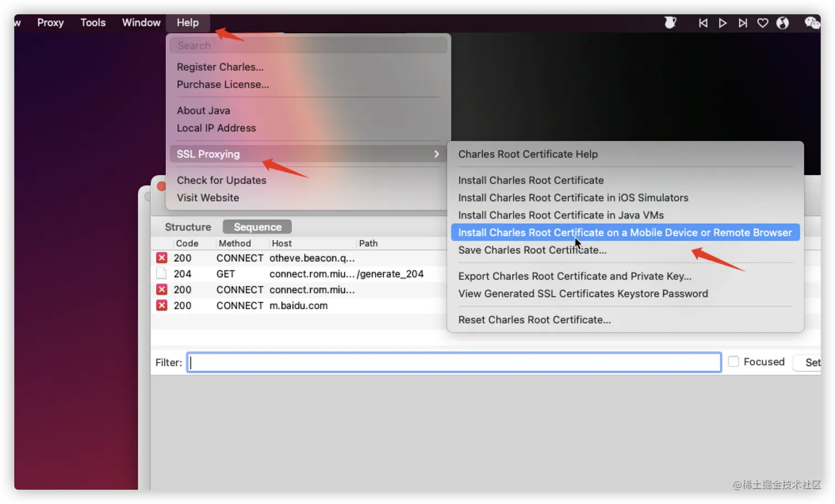Click the play icon in the menu bar

pos(722,23)
